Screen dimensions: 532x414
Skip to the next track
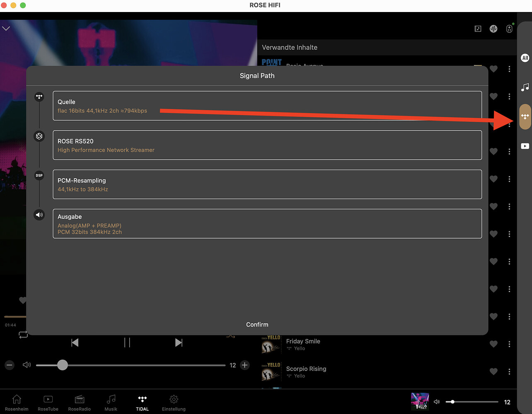click(x=179, y=342)
